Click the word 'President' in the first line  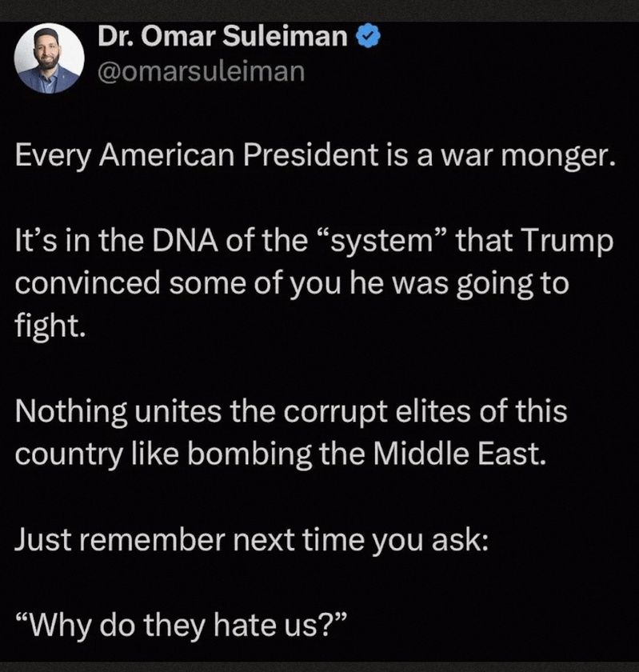pos(311,155)
